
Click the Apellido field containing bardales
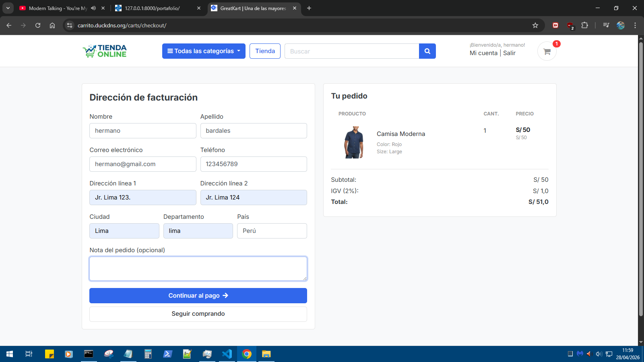[254, 131]
